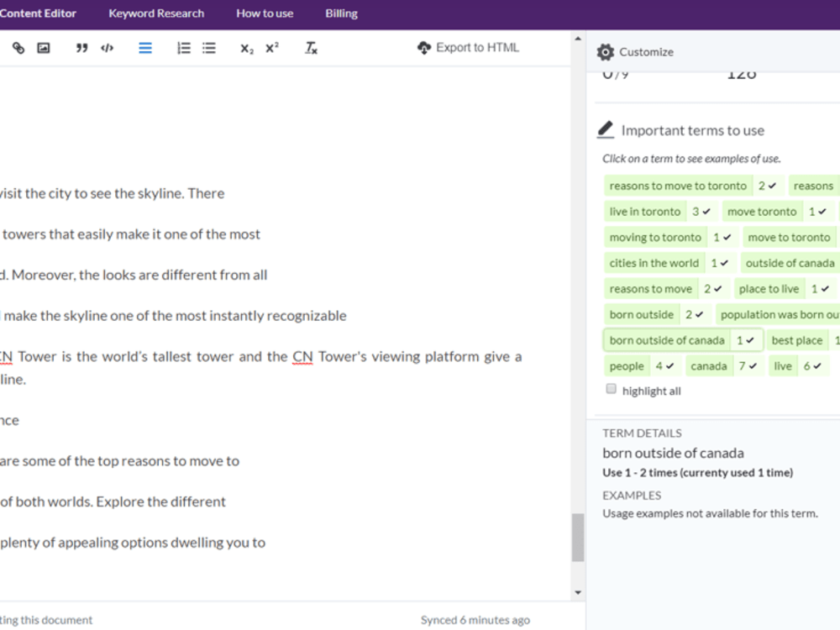Click the editor scrollbar down arrow

click(x=578, y=592)
